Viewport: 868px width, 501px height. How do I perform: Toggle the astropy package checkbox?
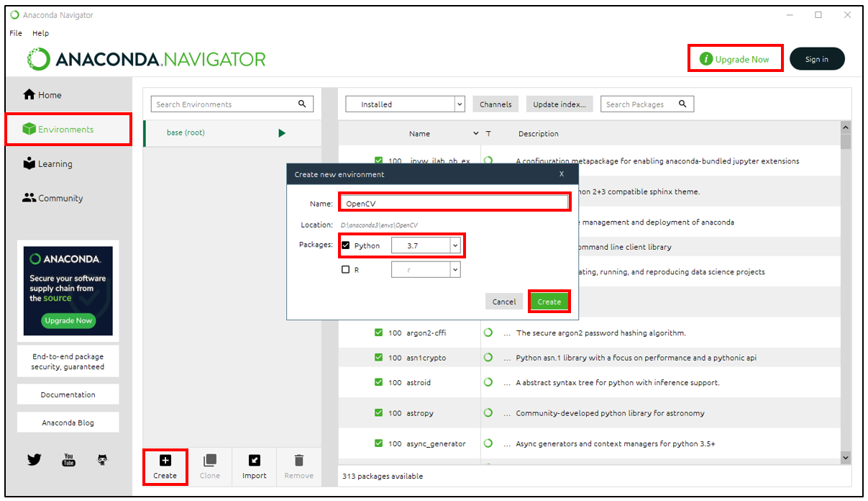[378, 412]
